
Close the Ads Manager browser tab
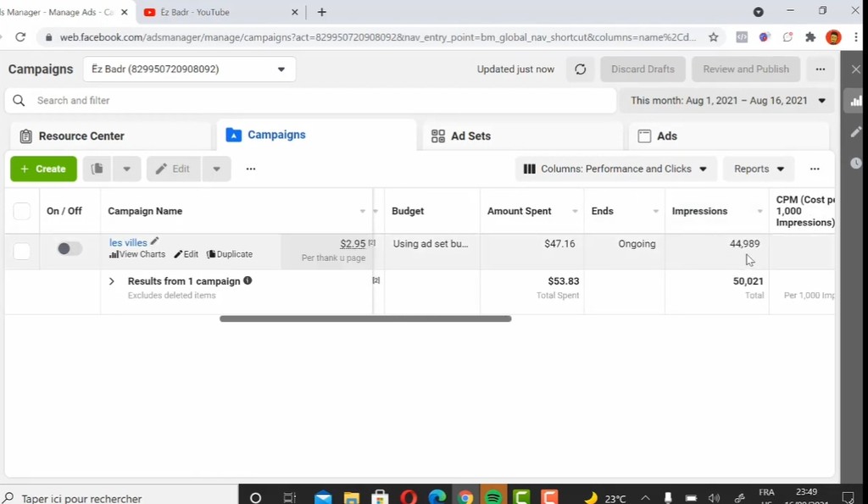(125, 12)
